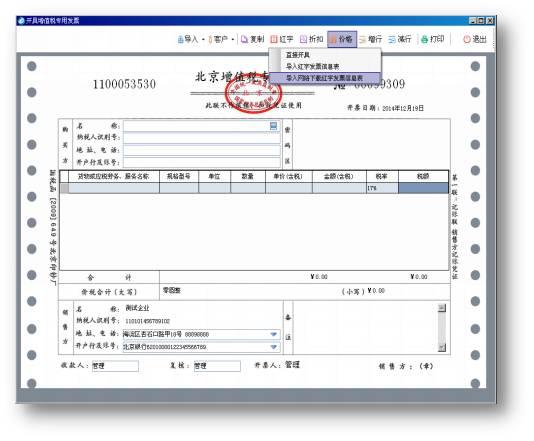Click the 规格型号 cell in first row
Screen dimensions: 534x441
click(179, 188)
